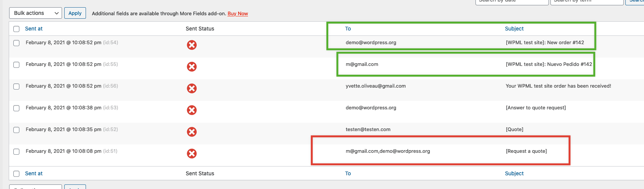This screenshot has width=644, height=189.
Task: Click failed status icon for email id:51
Action: pos(192,154)
